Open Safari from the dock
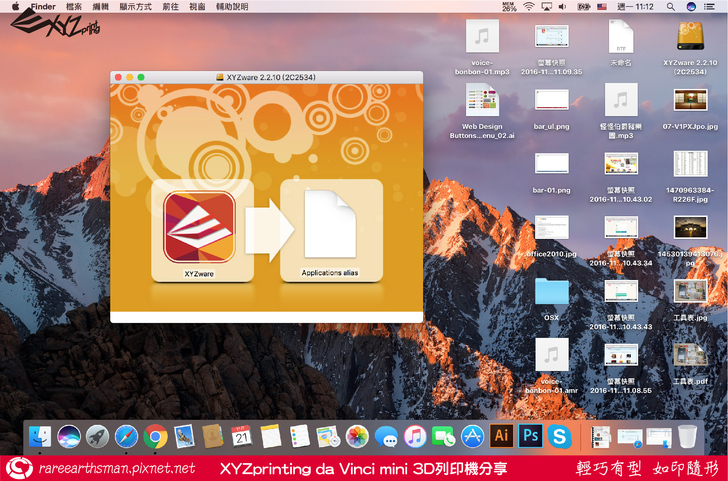The height and width of the screenshot is (481, 728). click(126, 436)
